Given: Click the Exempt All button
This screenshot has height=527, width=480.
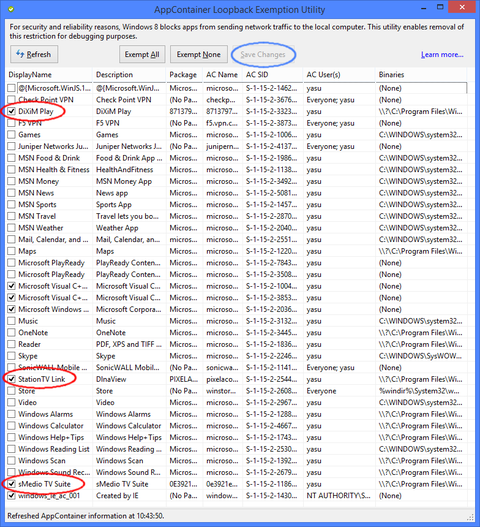Looking at the screenshot, I should click(142, 54).
